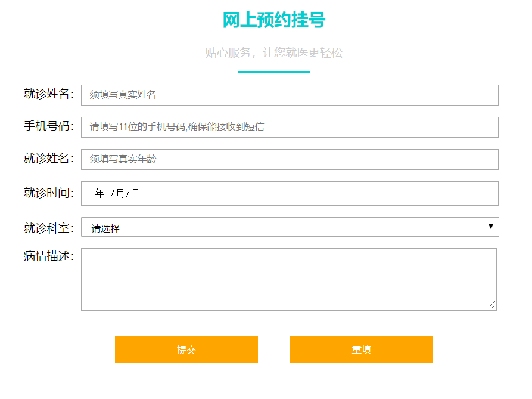
Task: Click the 网上预约挂号 page heading
Action: pos(274,20)
